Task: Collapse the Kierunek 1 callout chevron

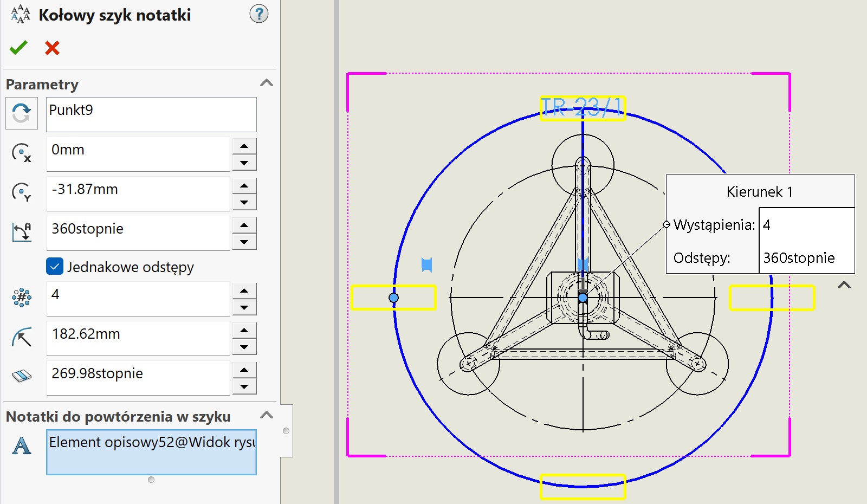Action: click(x=844, y=285)
